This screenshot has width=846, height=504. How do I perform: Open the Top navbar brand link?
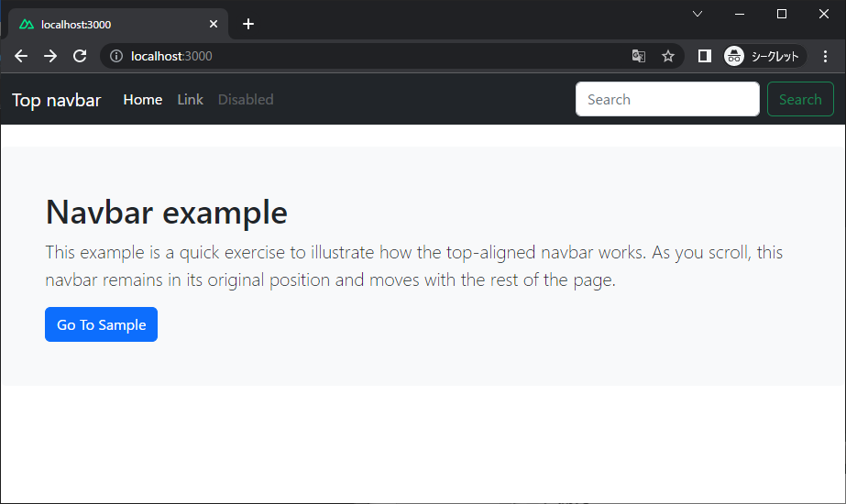click(57, 100)
